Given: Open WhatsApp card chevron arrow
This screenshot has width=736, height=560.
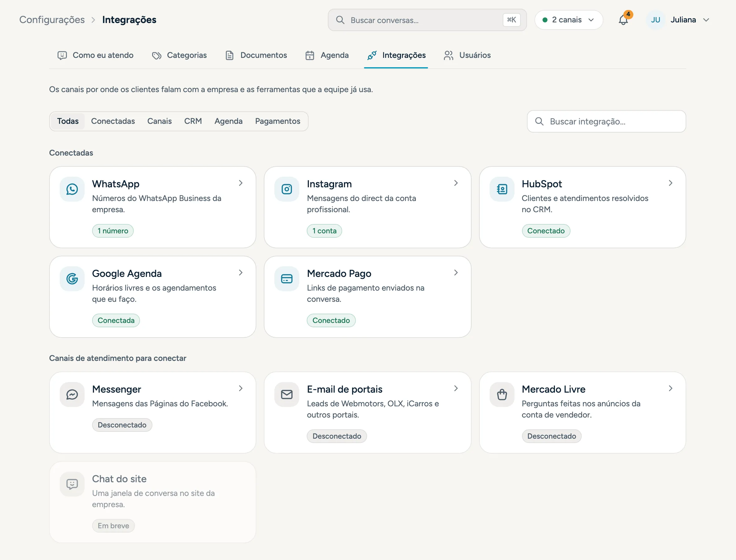Looking at the screenshot, I should [x=241, y=183].
